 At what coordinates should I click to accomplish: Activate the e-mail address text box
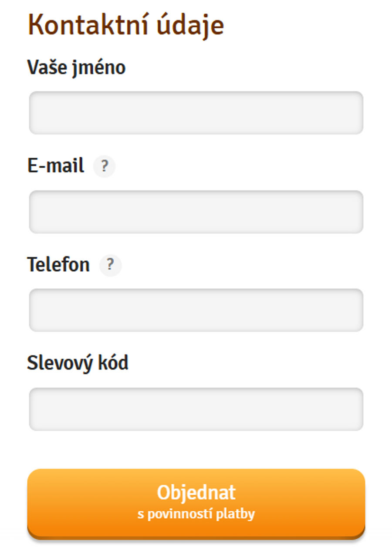coord(196,212)
